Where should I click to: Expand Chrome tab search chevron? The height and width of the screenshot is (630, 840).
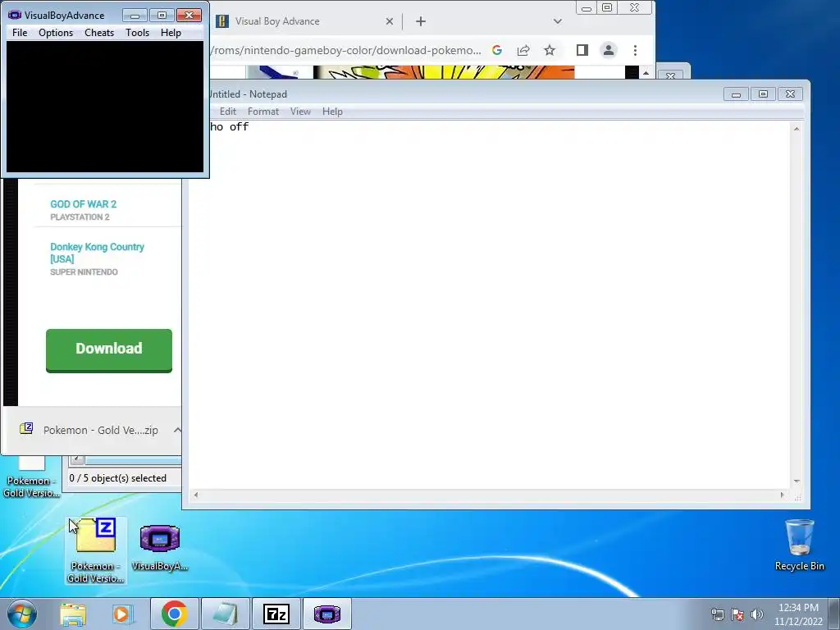click(558, 21)
